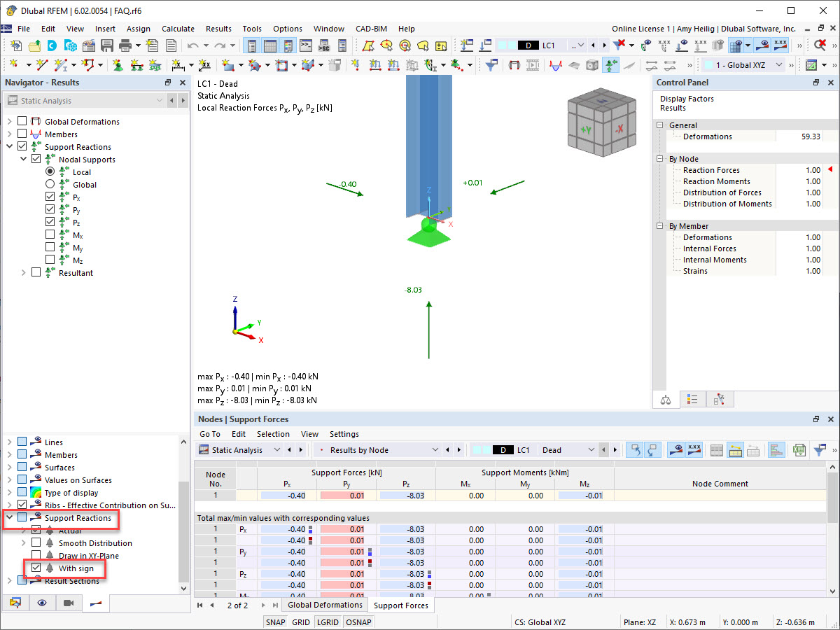840x630 pixels.
Task: Select the X.XX result values display icon
Action: pos(694,449)
